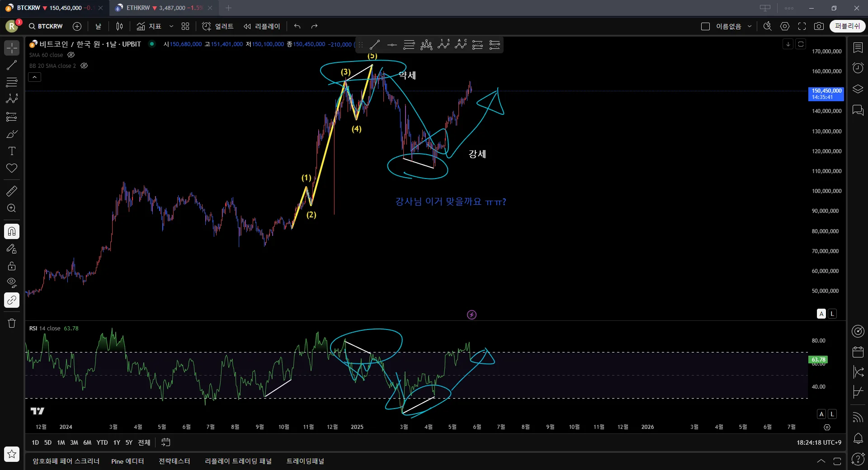Switch to the ETHKRW tab

(x=163, y=8)
